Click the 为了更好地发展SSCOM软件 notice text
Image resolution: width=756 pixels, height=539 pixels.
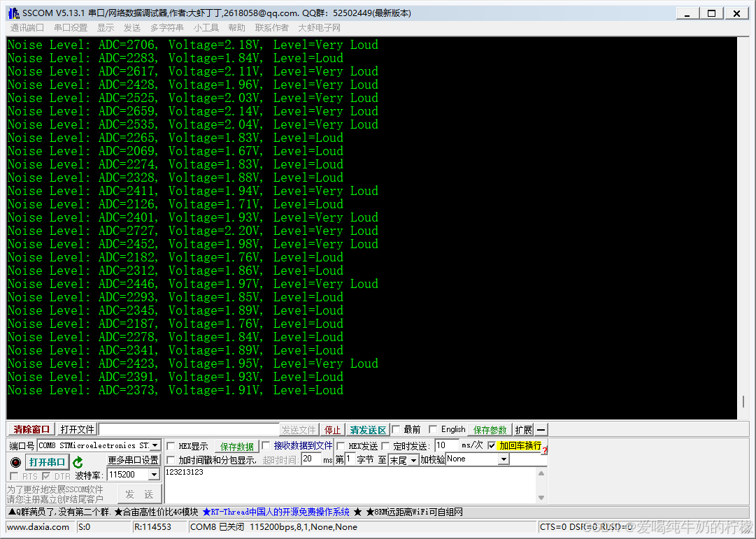click(55, 489)
